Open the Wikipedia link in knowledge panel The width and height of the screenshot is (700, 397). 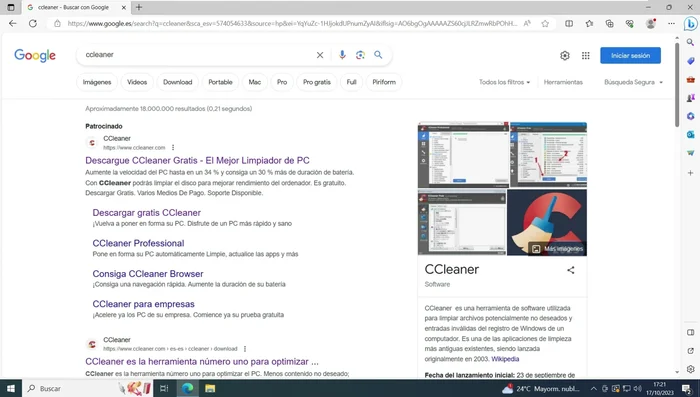[505, 359]
